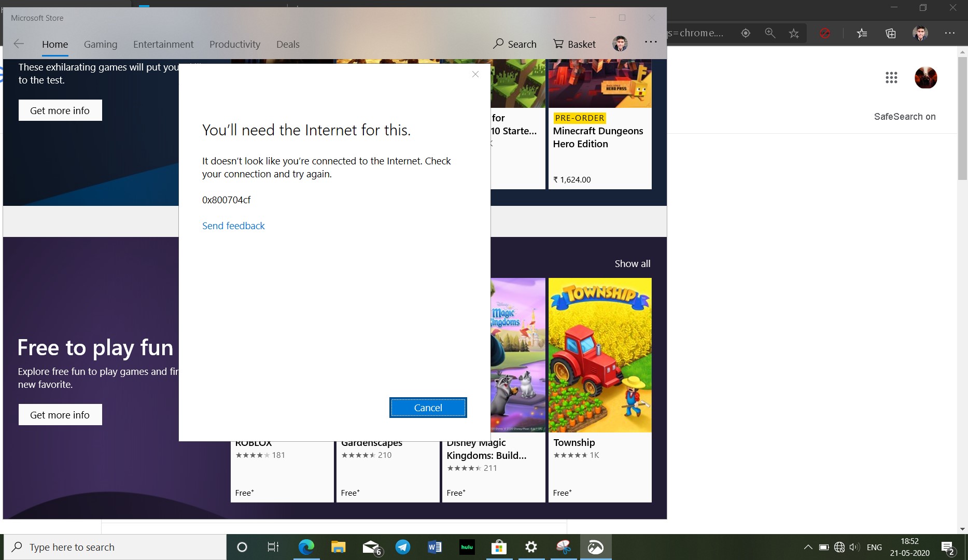Open Microsoft Word from taskbar
Viewport: 968px width, 560px height.
coord(434,547)
